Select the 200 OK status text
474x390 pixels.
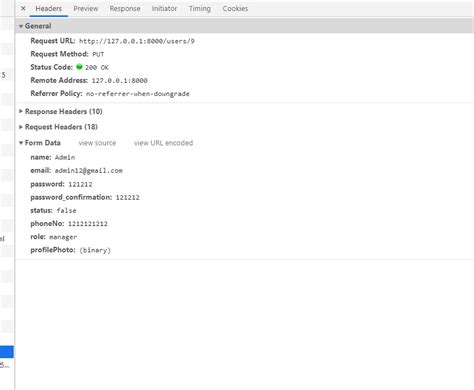97,67
